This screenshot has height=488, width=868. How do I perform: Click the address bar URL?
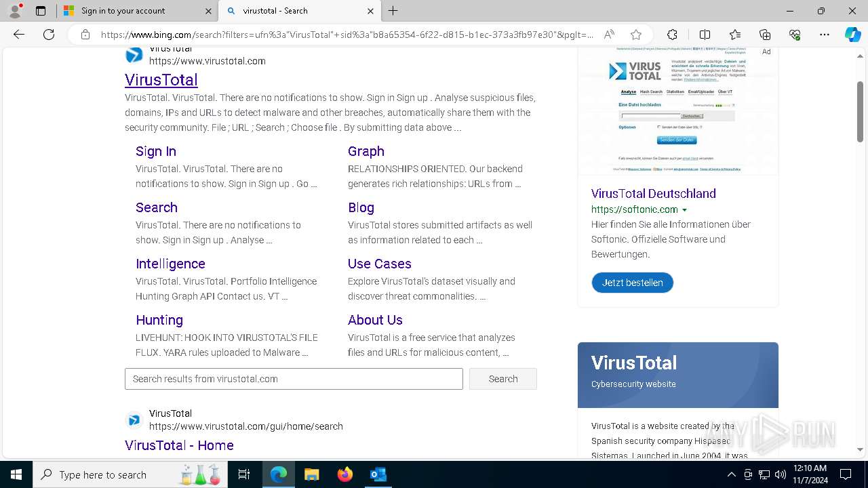point(347,35)
